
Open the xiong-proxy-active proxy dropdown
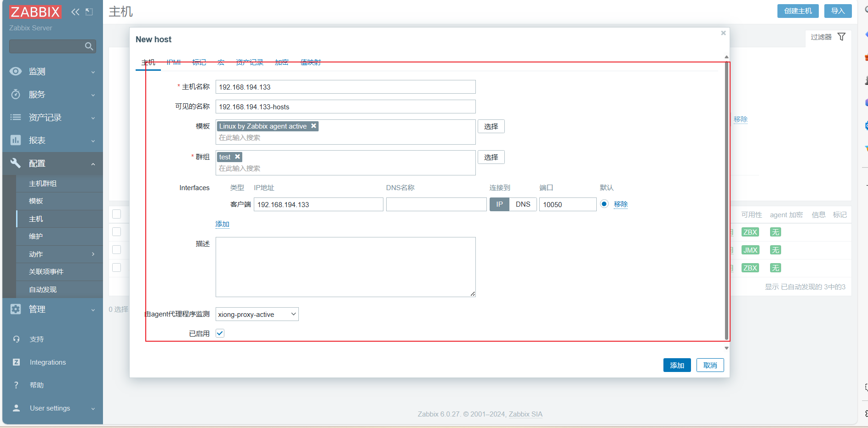click(257, 314)
